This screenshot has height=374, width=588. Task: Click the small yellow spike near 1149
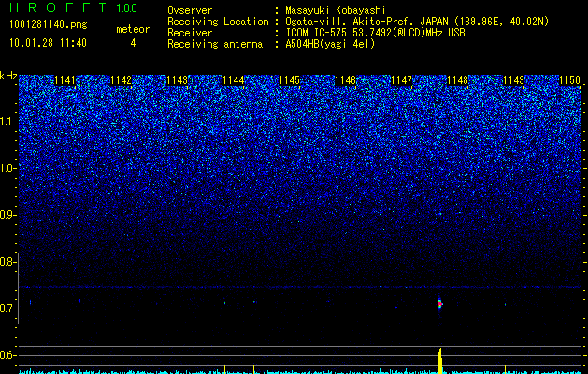[505, 368]
